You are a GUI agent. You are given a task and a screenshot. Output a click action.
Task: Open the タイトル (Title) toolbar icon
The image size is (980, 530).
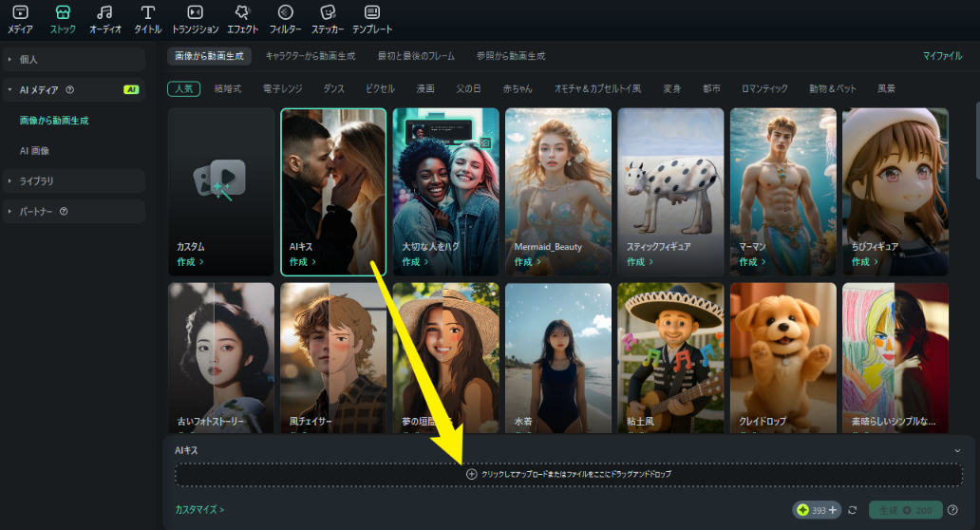[x=147, y=19]
